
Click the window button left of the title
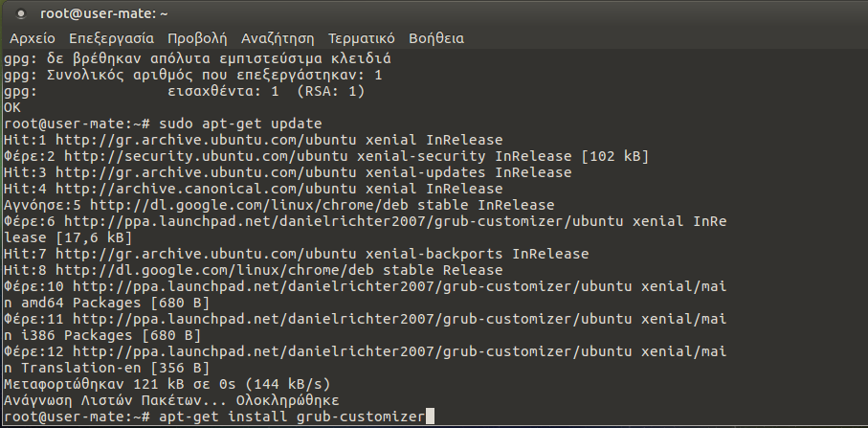click(x=17, y=13)
